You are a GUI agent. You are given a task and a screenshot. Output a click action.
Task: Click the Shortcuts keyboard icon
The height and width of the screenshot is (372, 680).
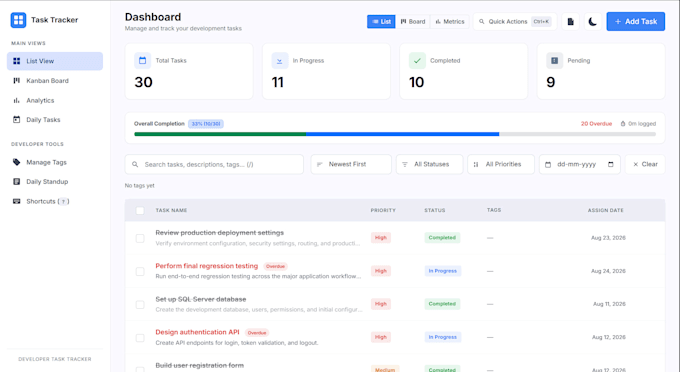click(x=16, y=201)
